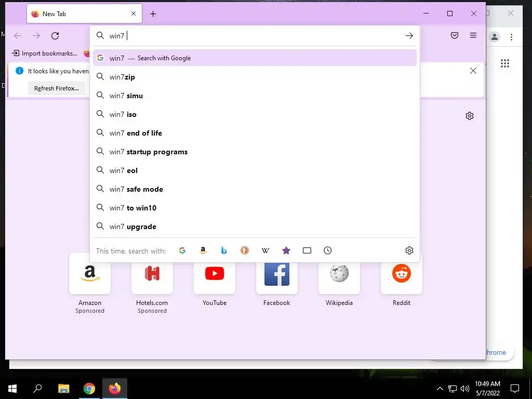Search this time with Google icon

182,250
